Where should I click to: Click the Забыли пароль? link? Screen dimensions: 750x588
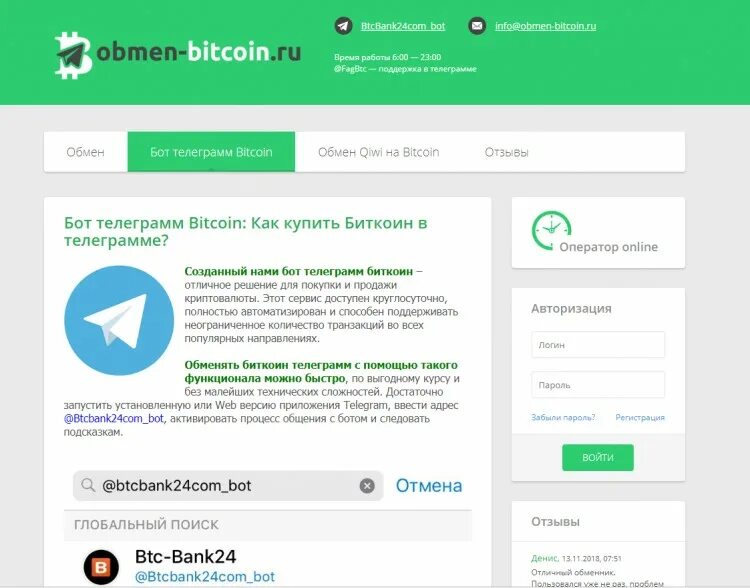tap(563, 417)
